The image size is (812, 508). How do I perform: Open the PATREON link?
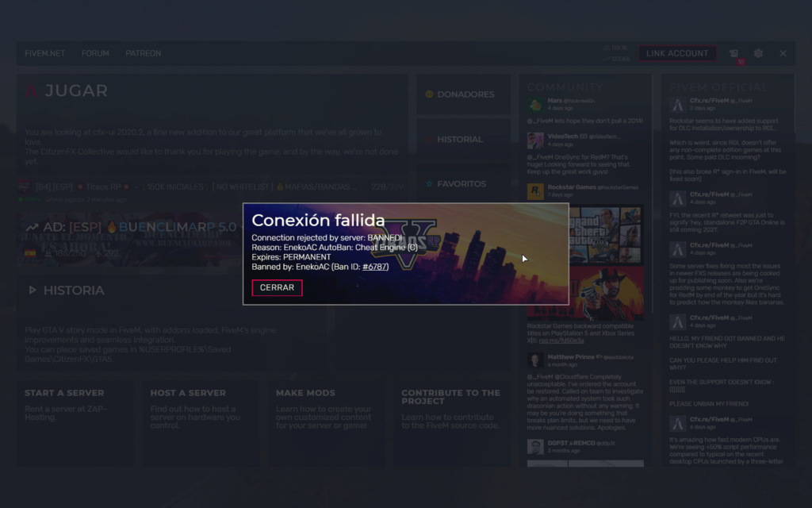coord(144,53)
